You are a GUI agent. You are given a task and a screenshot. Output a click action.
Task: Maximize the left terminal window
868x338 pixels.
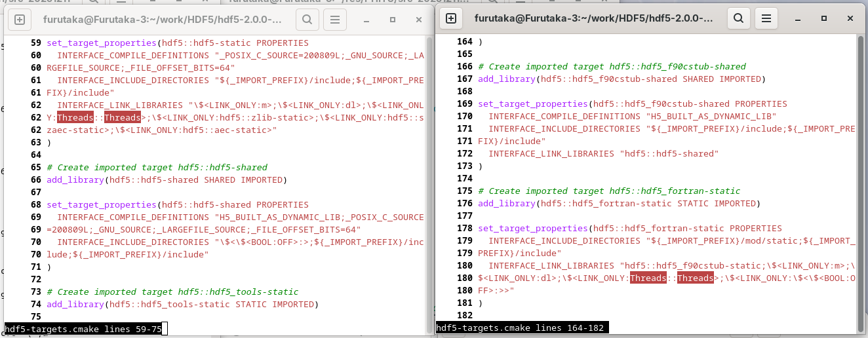[x=393, y=20]
